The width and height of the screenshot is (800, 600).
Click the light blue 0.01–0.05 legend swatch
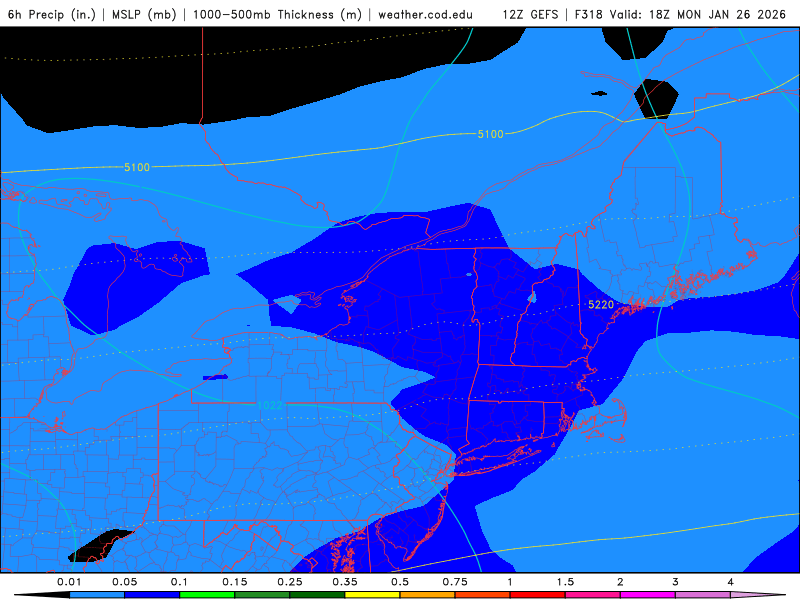[97, 595]
